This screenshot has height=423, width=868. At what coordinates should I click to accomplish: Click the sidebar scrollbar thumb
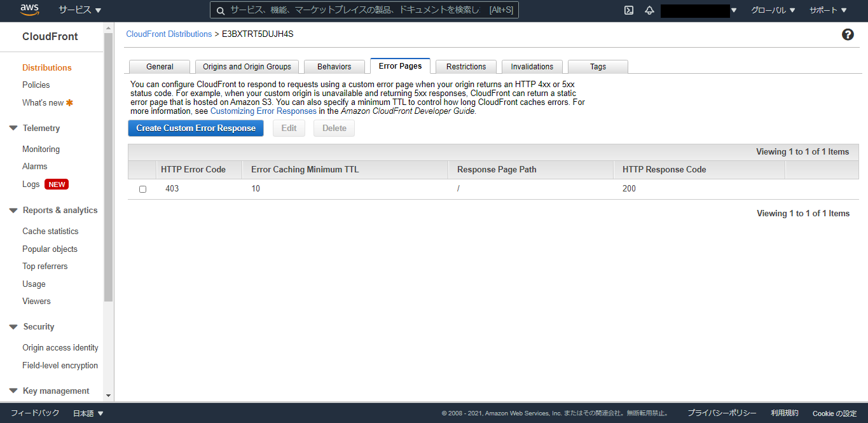(108, 167)
